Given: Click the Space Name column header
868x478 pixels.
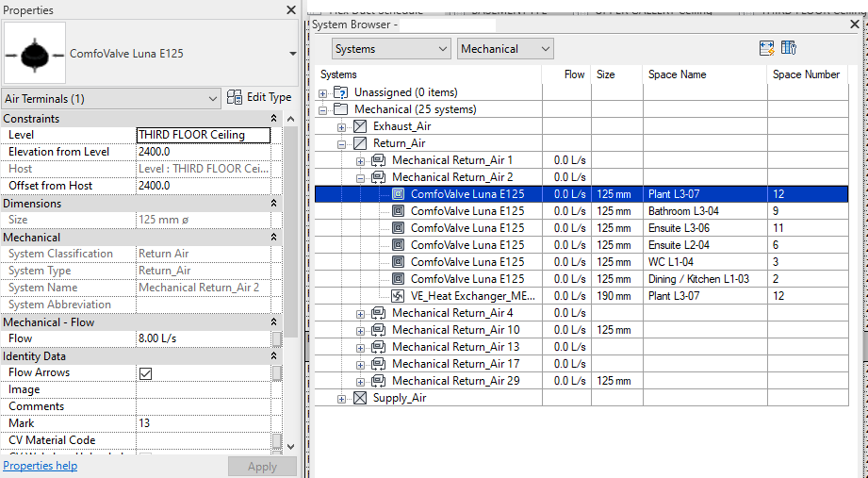Looking at the screenshot, I should (705, 74).
